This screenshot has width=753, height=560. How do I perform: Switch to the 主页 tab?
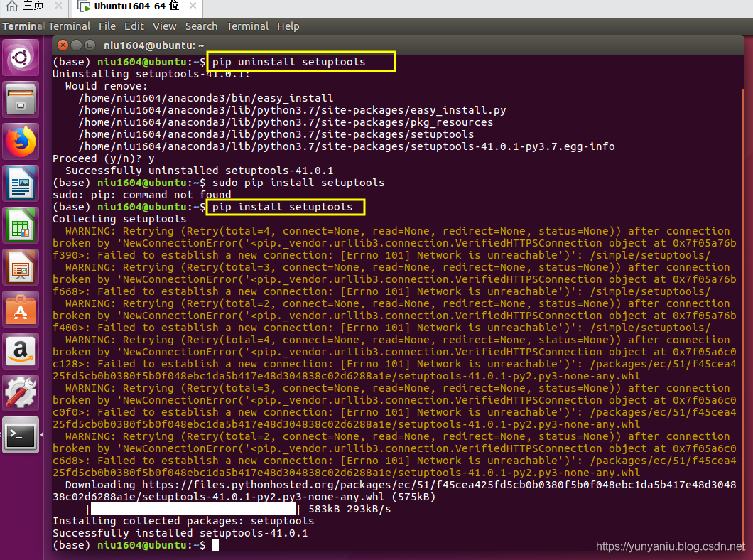coord(33,6)
